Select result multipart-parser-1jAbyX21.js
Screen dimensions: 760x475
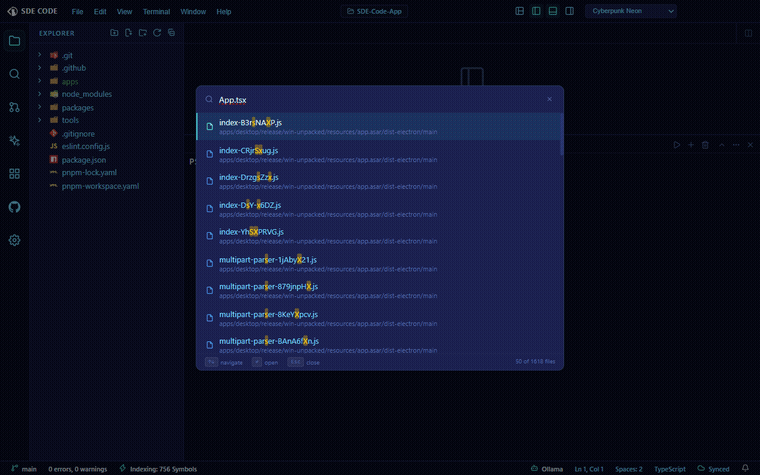click(x=378, y=264)
